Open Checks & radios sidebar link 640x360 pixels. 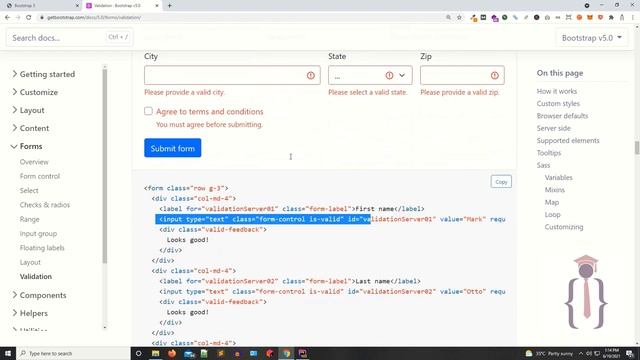coord(44,205)
